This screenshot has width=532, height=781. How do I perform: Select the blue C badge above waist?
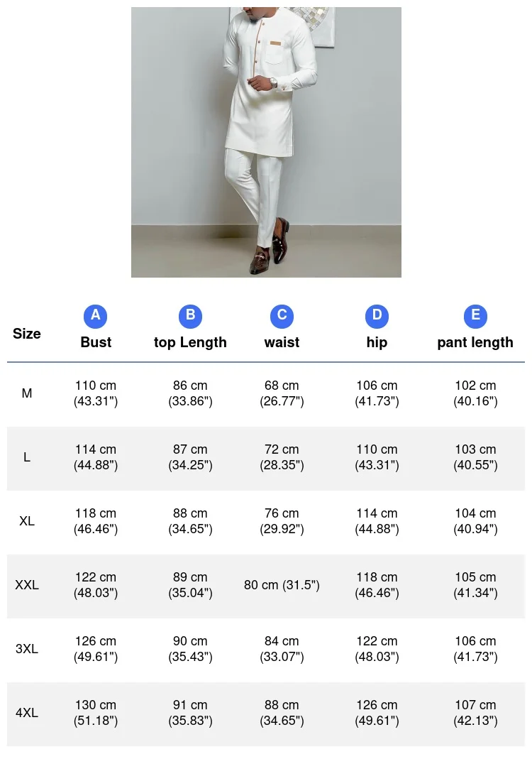coord(282,316)
